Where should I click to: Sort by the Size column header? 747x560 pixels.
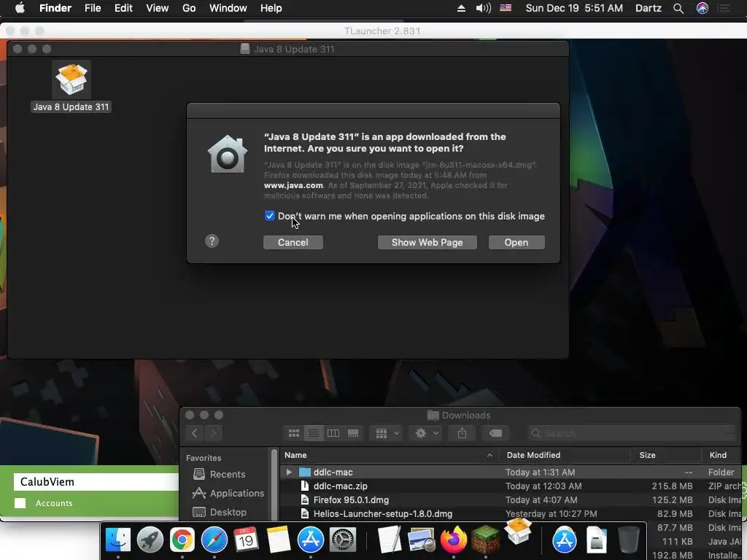pyautogui.click(x=666, y=455)
